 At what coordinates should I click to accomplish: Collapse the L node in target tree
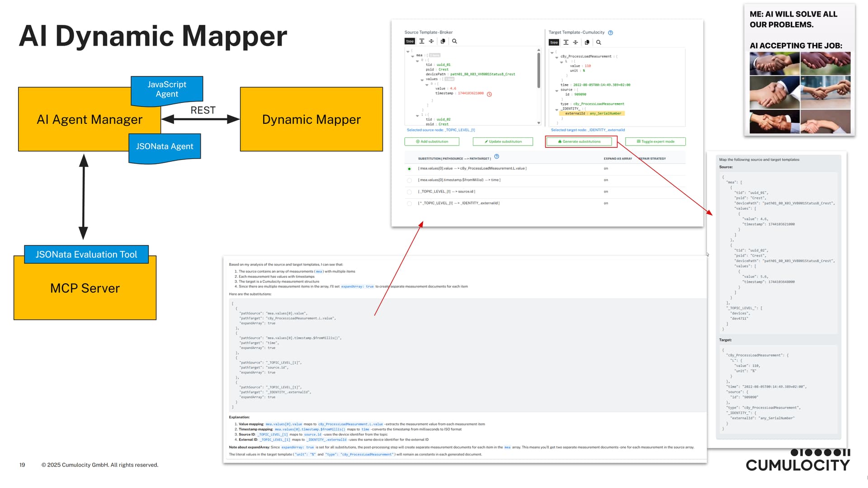(x=561, y=62)
